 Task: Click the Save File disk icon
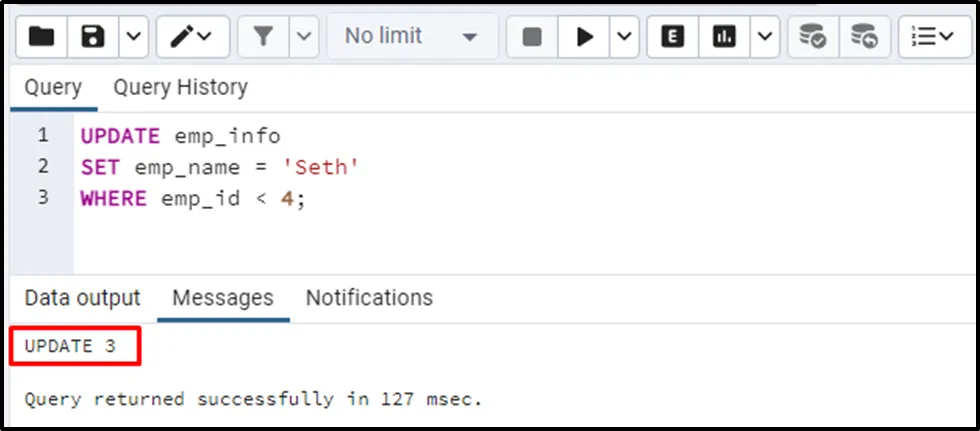pyautogui.click(x=93, y=37)
